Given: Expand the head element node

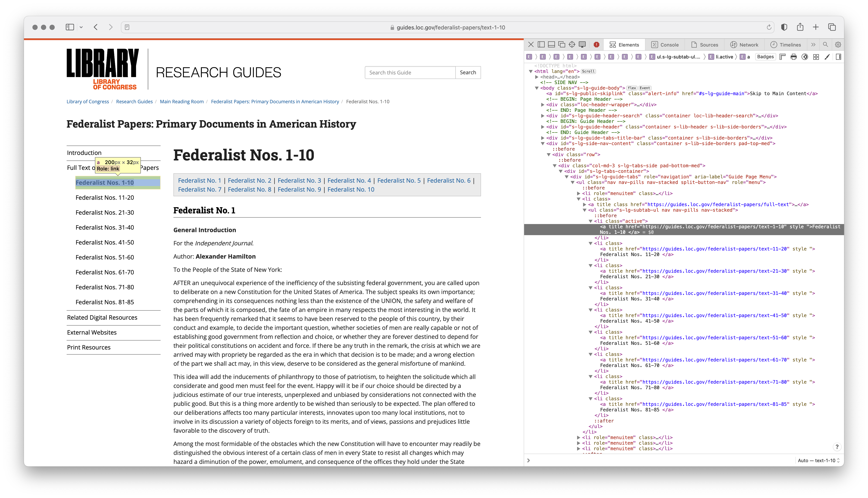Looking at the screenshot, I should 537,77.
